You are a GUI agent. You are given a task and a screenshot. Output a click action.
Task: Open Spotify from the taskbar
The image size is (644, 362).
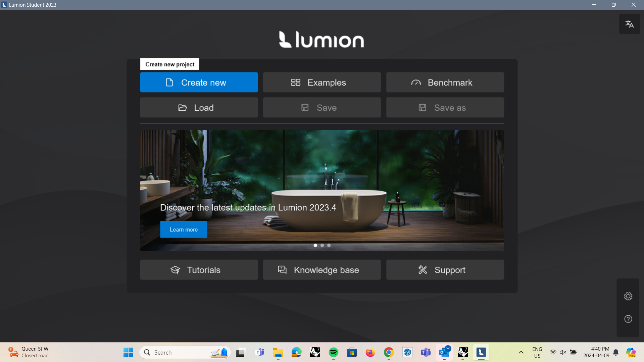(333, 352)
